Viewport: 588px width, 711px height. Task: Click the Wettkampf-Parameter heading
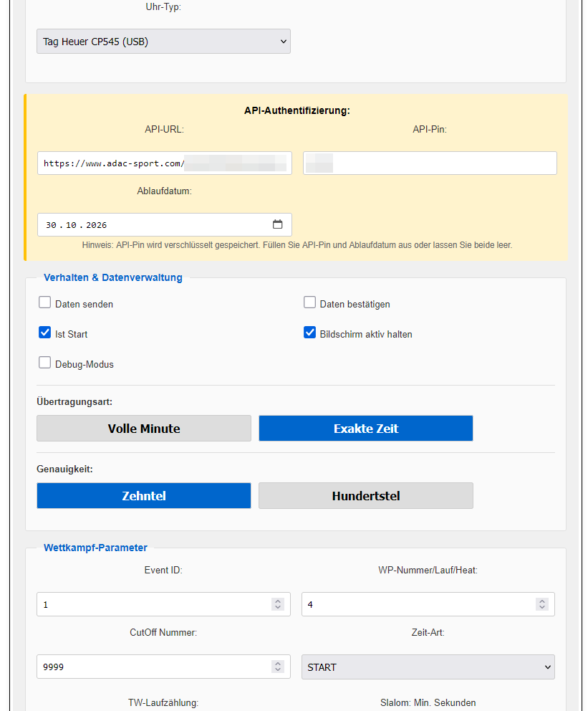point(95,548)
